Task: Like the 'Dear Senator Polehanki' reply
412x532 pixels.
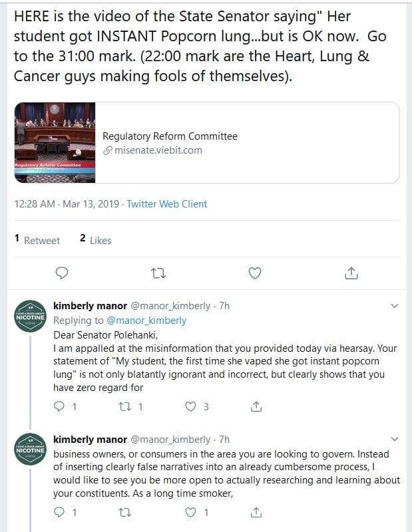Action: 190,406
